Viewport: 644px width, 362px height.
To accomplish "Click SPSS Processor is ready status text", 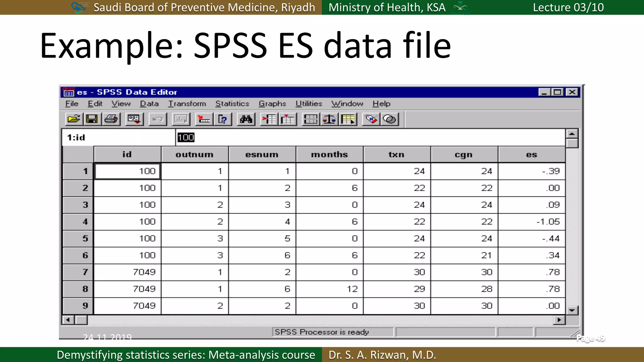I will click(x=322, y=332).
